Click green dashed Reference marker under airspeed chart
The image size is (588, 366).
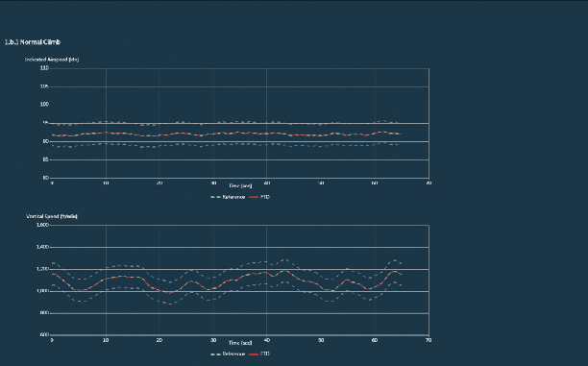(215, 197)
